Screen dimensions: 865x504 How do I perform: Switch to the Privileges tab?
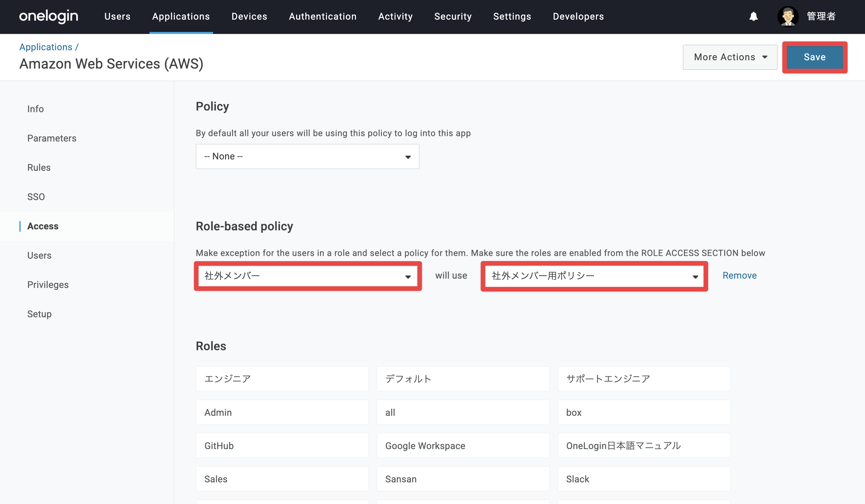click(x=48, y=285)
